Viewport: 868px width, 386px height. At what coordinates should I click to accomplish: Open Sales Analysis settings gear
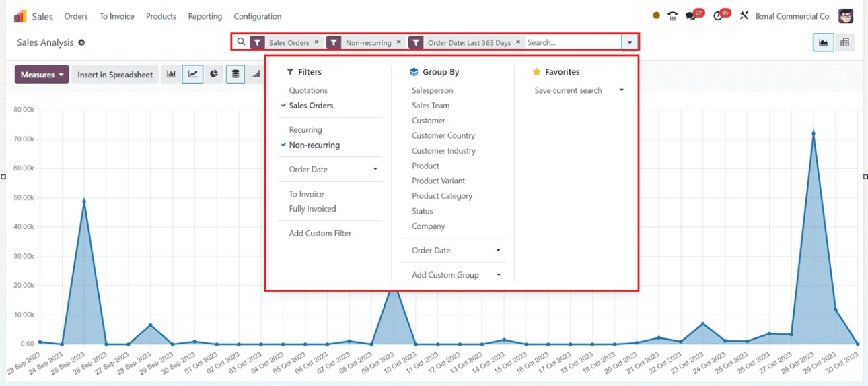coord(81,42)
